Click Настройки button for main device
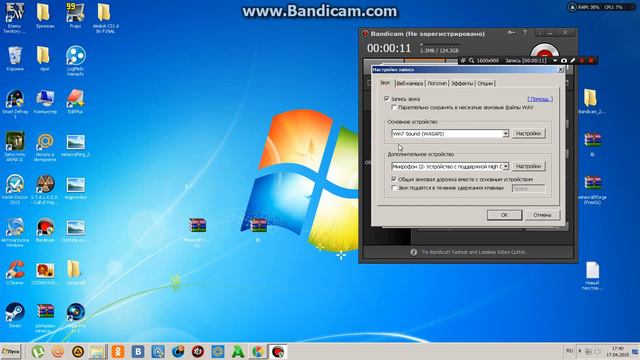 [x=528, y=133]
